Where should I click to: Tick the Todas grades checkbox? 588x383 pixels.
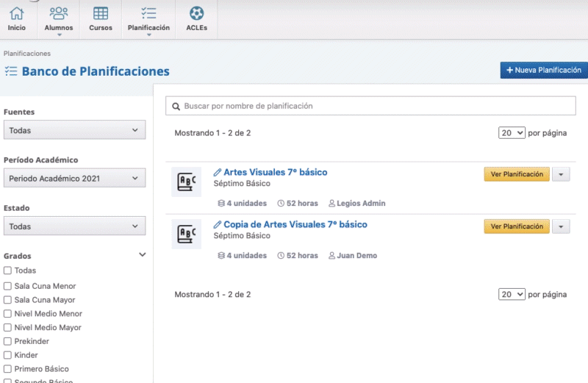(x=7, y=271)
